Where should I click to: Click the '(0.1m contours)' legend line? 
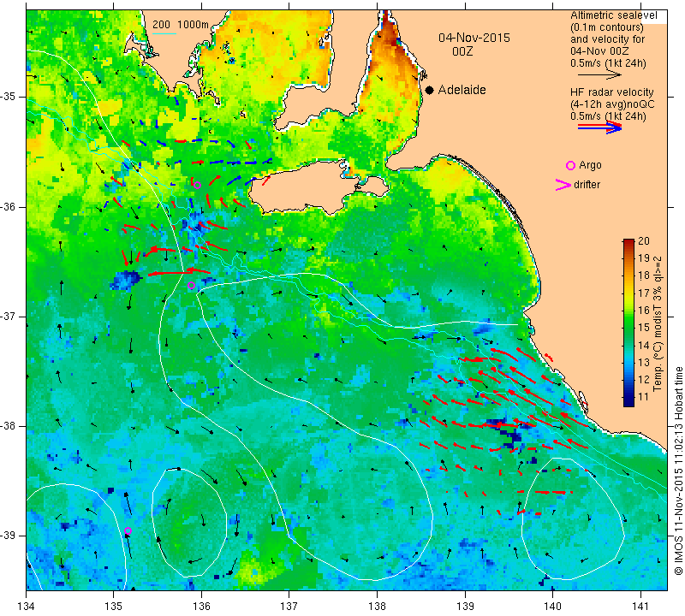[607, 27]
